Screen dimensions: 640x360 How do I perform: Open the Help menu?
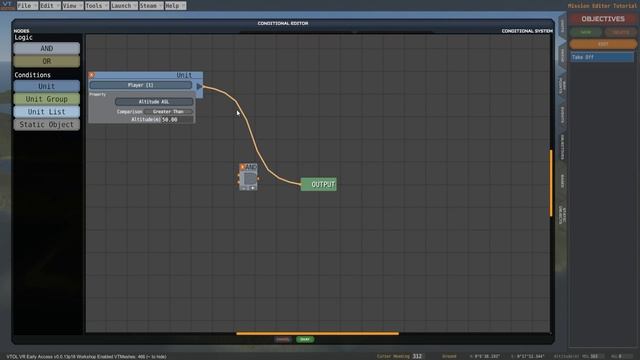[x=175, y=6]
